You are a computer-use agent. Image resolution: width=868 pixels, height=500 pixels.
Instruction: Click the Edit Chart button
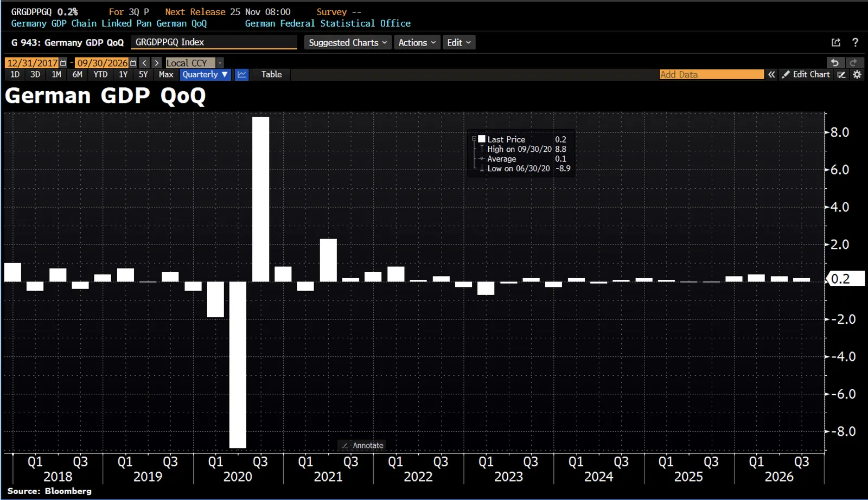(806, 74)
